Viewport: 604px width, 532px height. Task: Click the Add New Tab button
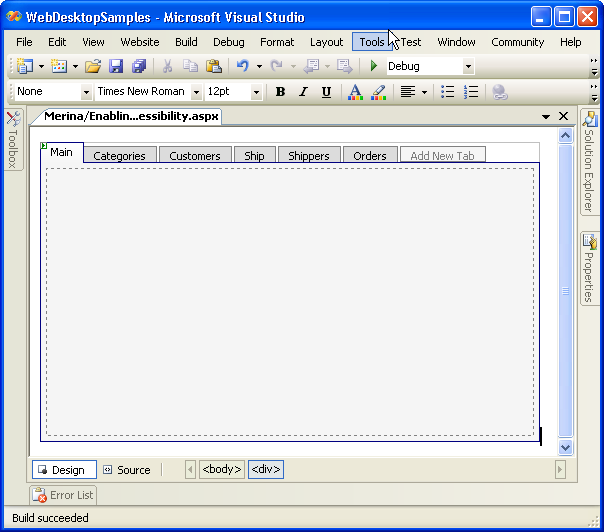click(x=442, y=156)
